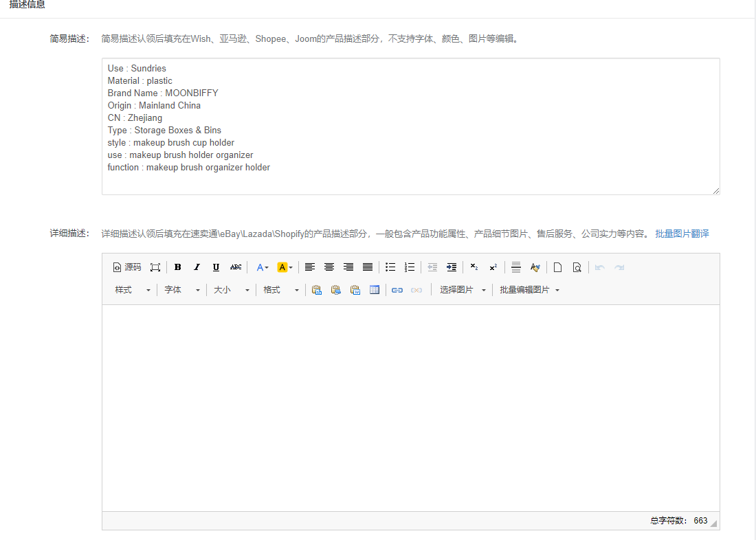Preview the detailed description
The height and width of the screenshot is (540, 756).
tap(577, 267)
